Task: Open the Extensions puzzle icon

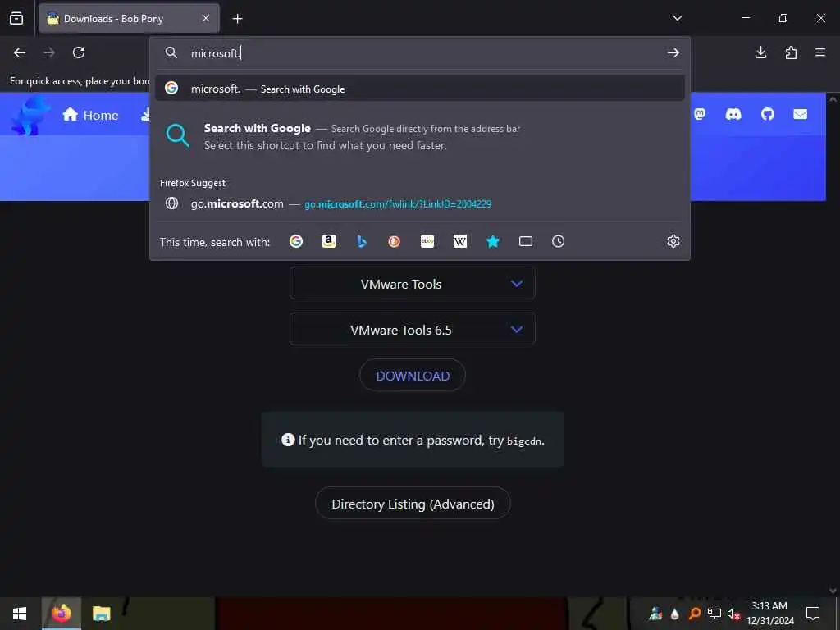Action: coord(791,52)
